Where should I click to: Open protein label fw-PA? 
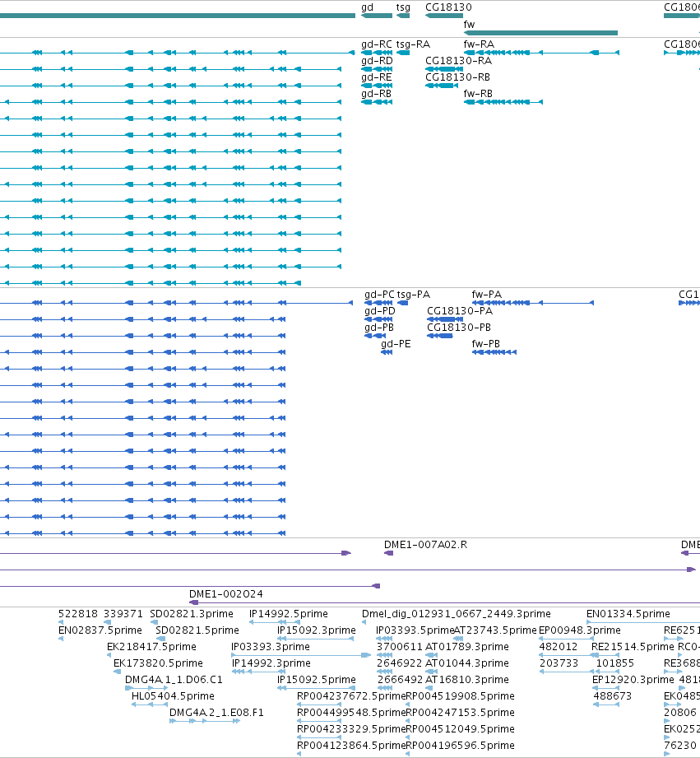pyautogui.click(x=486, y=295)
